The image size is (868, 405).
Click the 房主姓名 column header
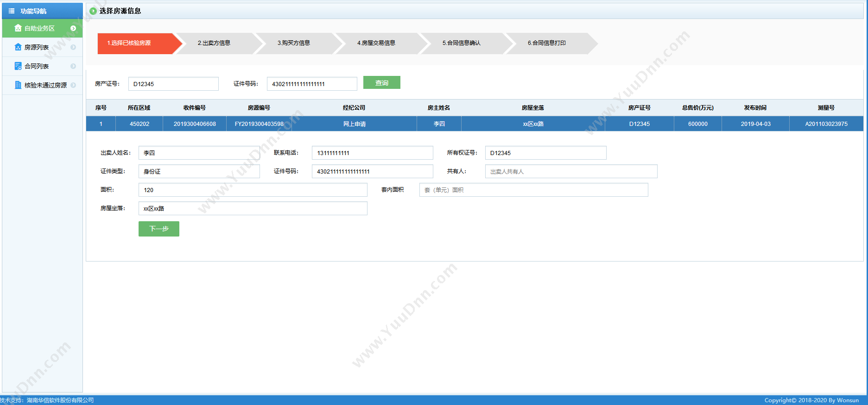(x=439, y=108)
